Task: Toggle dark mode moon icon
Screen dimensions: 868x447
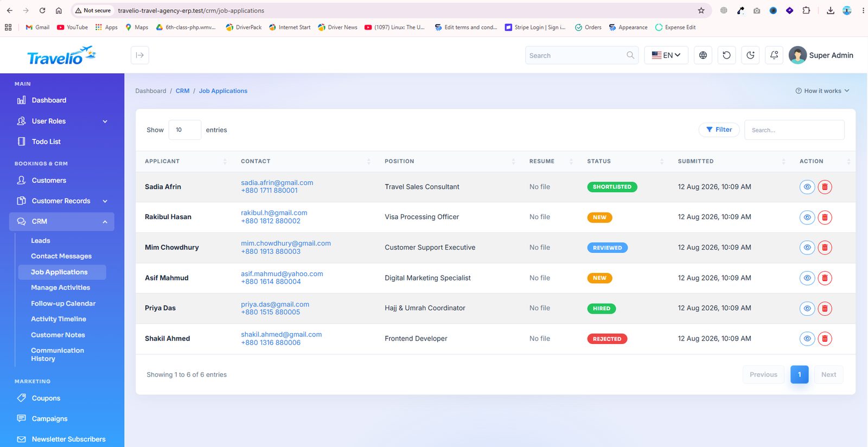Action: point(750,55)
